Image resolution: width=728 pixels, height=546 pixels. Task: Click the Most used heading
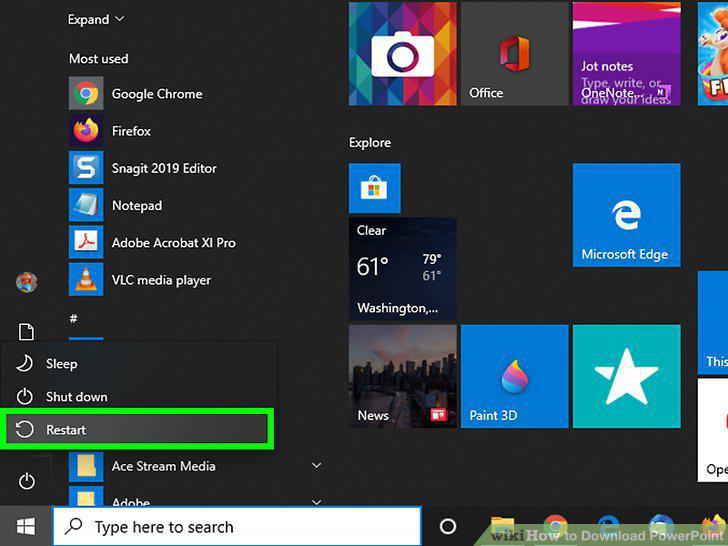pyautogui.click(x=98, y=58)
